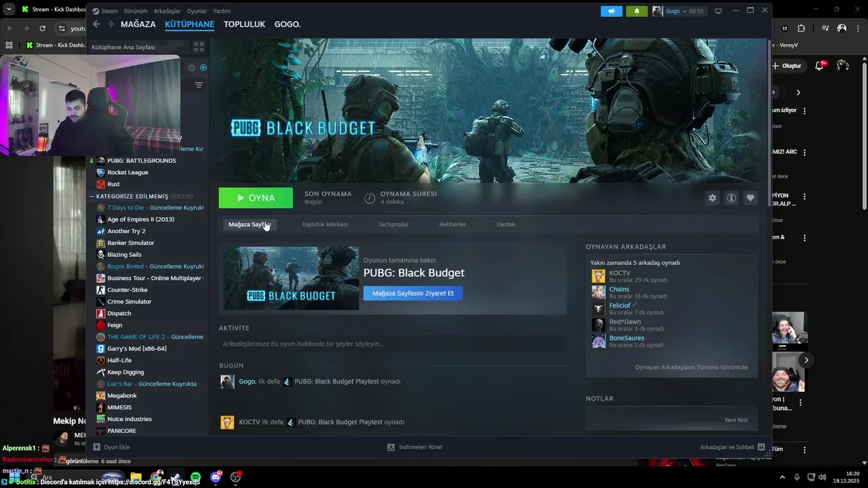Click the Megabonk game icon
This screenshot has height=488, width=868.
(100, 396)
